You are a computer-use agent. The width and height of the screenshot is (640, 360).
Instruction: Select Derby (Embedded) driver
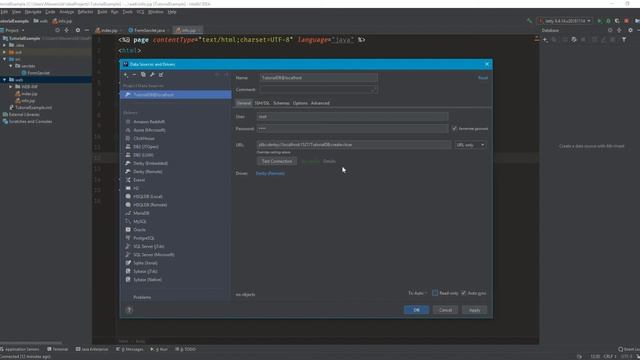tap(150, 163)
